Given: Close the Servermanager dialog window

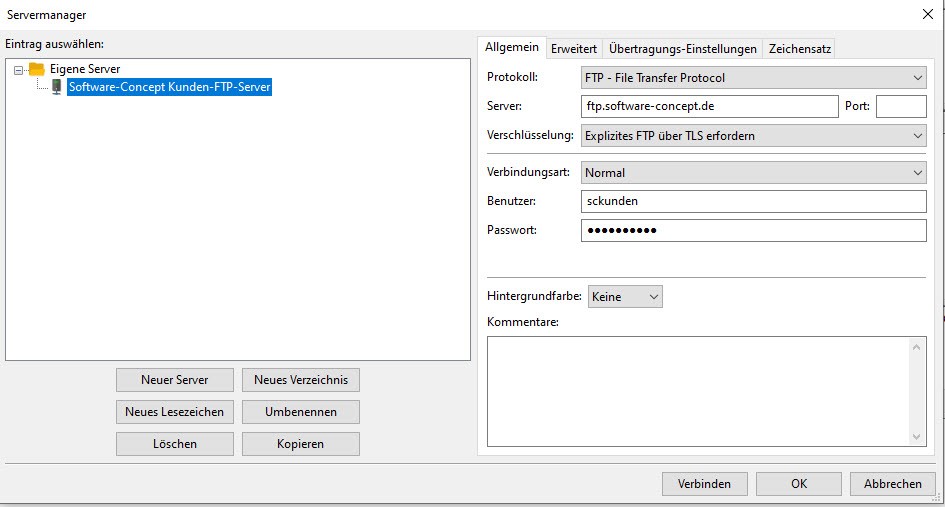Looking at the screenshot, I should pos(926,14).
